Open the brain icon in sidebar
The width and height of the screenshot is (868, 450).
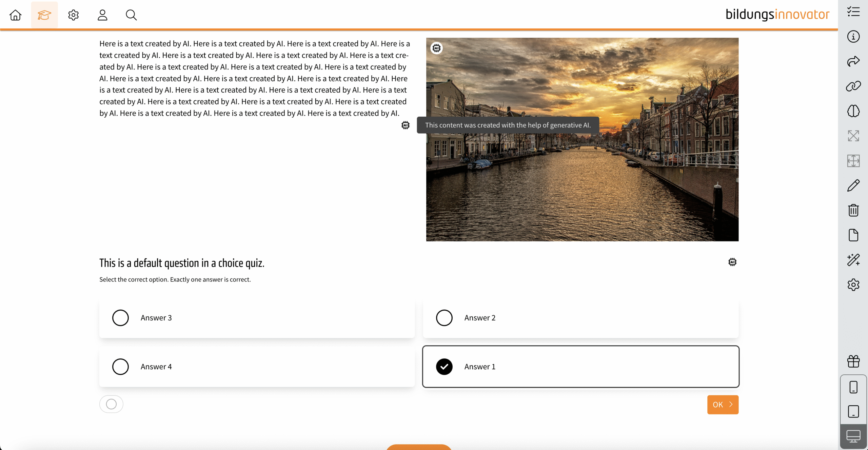tap(853, 111)
